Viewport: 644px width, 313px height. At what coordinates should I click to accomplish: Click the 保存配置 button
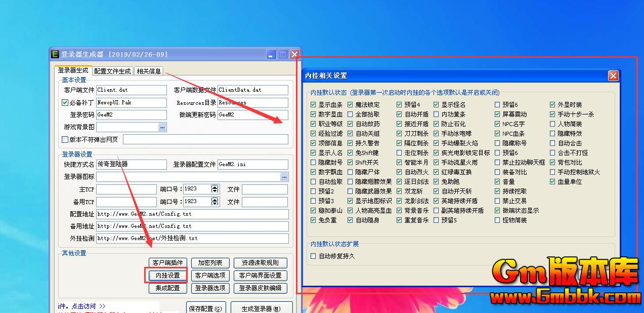(x=206, y=308)
